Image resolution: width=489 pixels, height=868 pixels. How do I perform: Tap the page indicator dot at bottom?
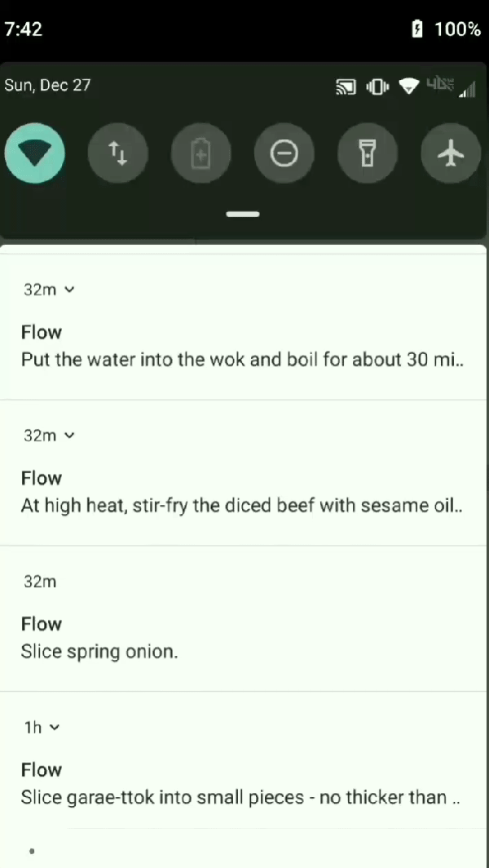click(31, 851)
